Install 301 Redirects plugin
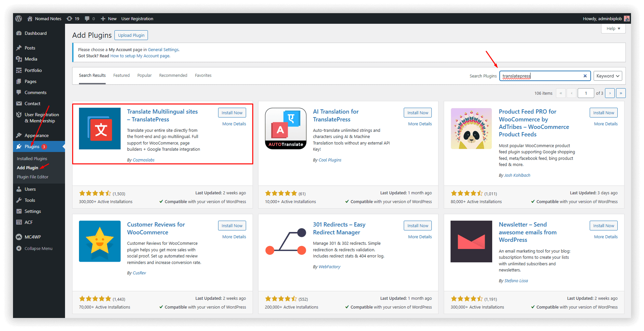This screenshot has width=644, height=331. pyautogui.click(x=418, y=226)
